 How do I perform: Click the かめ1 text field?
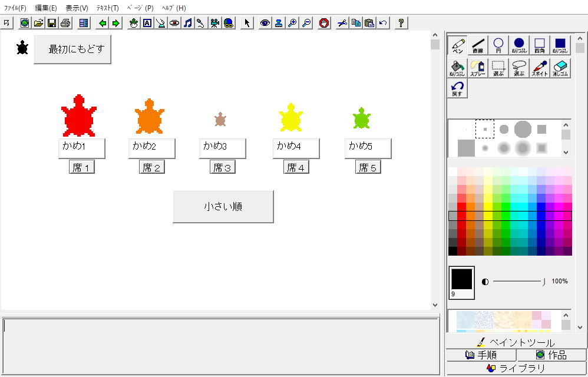point(81,148)
